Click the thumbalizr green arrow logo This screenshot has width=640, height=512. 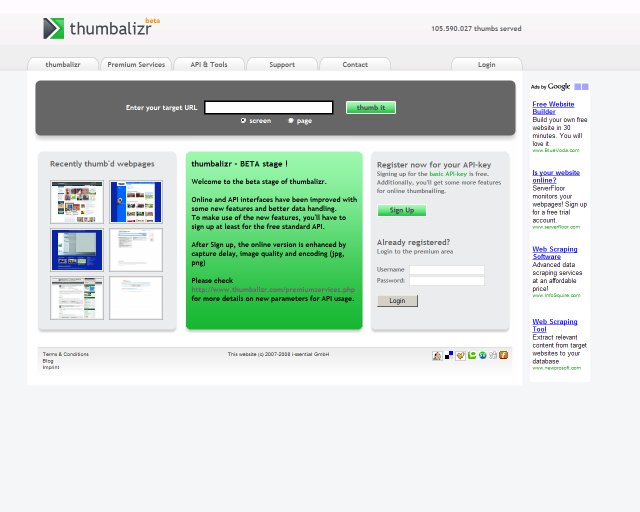click(x=54, y=29)
